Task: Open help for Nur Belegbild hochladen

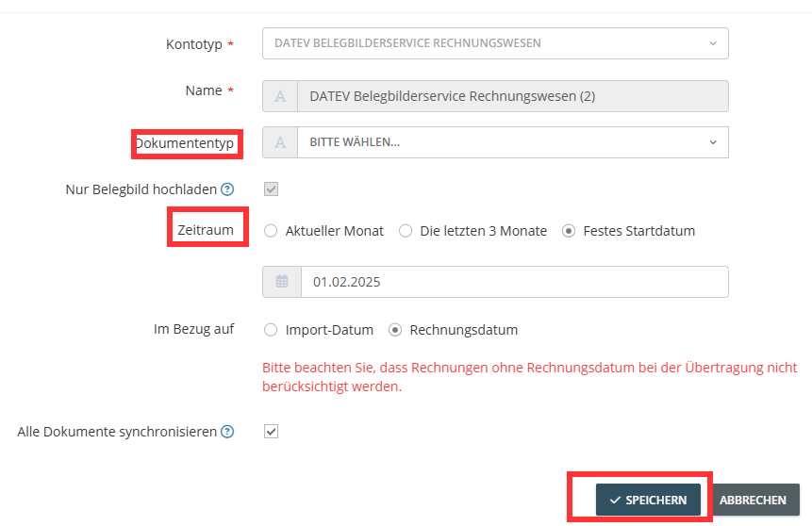Action: [227, 189]
